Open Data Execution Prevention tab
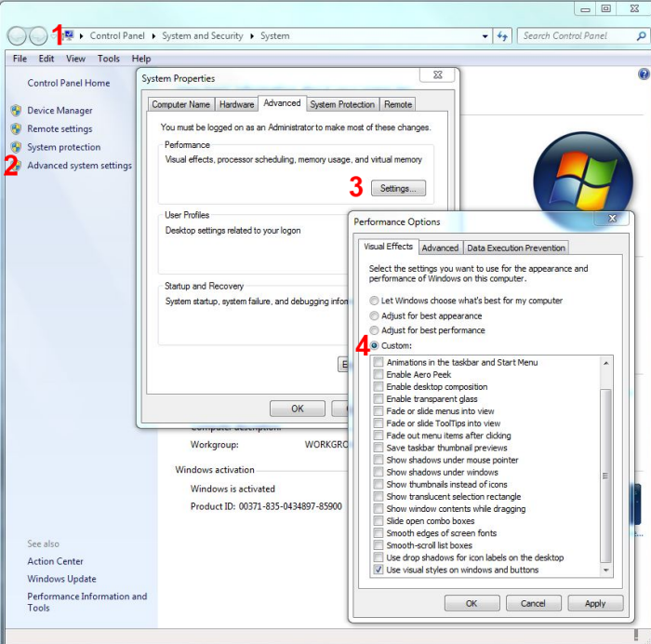Image resolution: width=651 pixels, height=644 pixels. tap(516, 248)
